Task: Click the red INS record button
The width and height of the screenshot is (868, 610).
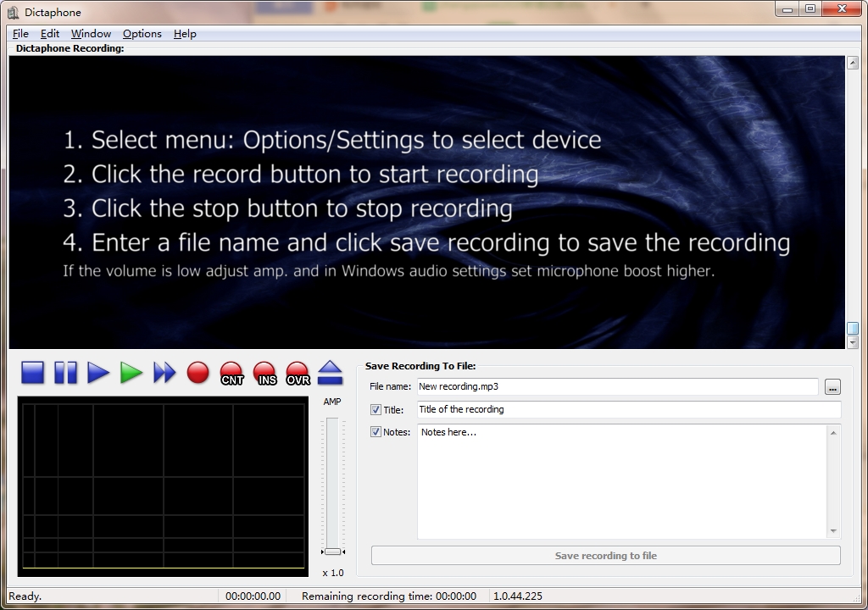Action: (x=264, y=374)
